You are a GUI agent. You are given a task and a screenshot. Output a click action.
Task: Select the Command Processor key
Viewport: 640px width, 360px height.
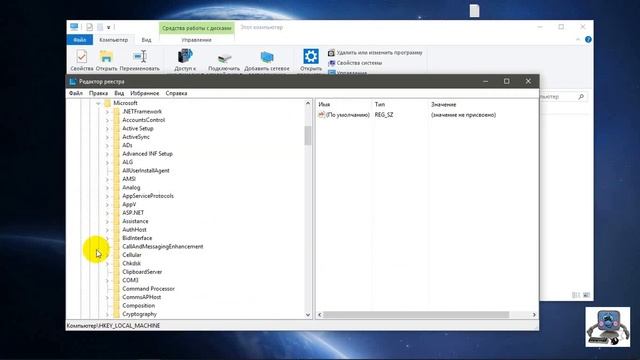coord(148,289)
